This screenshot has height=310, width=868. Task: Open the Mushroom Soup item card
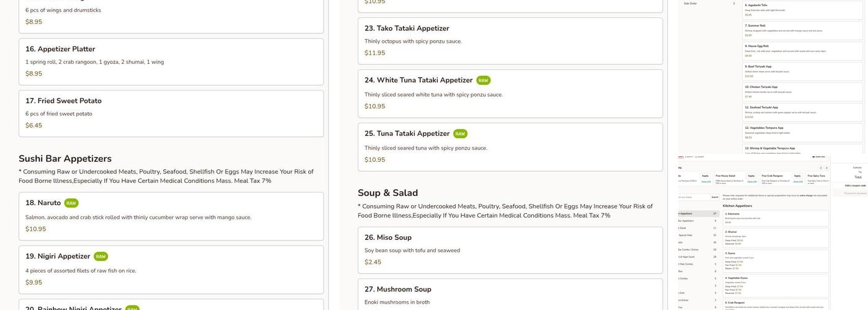point(510,294)
